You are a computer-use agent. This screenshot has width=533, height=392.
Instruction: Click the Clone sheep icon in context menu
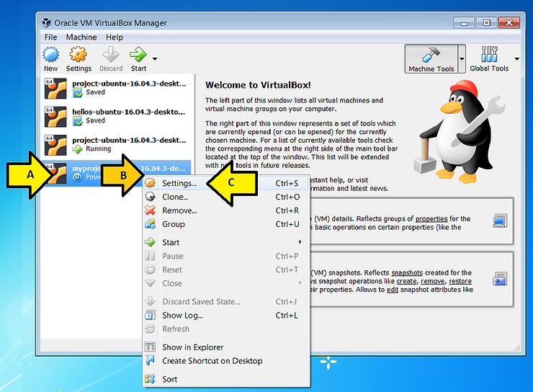pos(151,197)
